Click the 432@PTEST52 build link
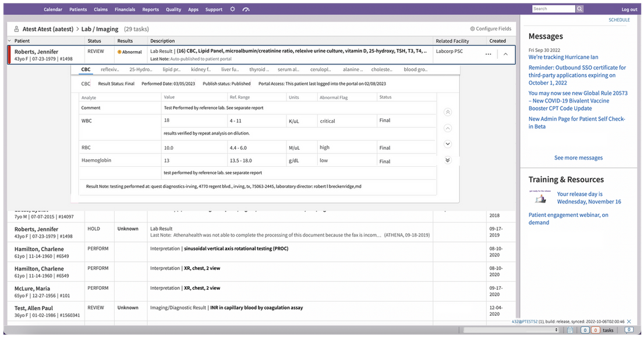This screenshot has height=338, width=644. pyautogui.click(x=525, y=322)
